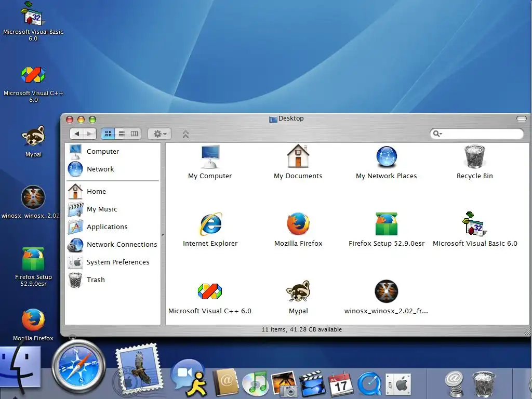Open iCal calendar in the dock
Image resolution: width=532 pixels, height=399 pixels.
(341, 384)
